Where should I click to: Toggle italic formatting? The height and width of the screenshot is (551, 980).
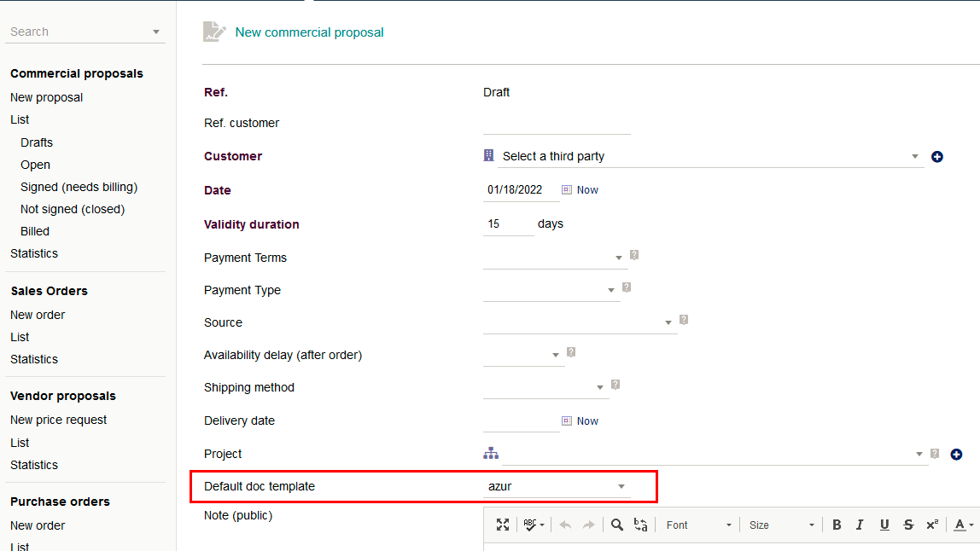point(860,525)
